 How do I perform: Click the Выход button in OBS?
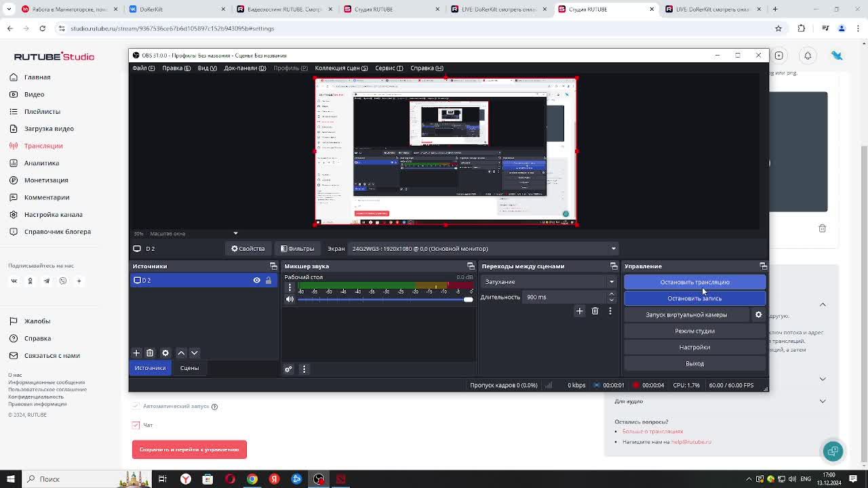[694, 363]
